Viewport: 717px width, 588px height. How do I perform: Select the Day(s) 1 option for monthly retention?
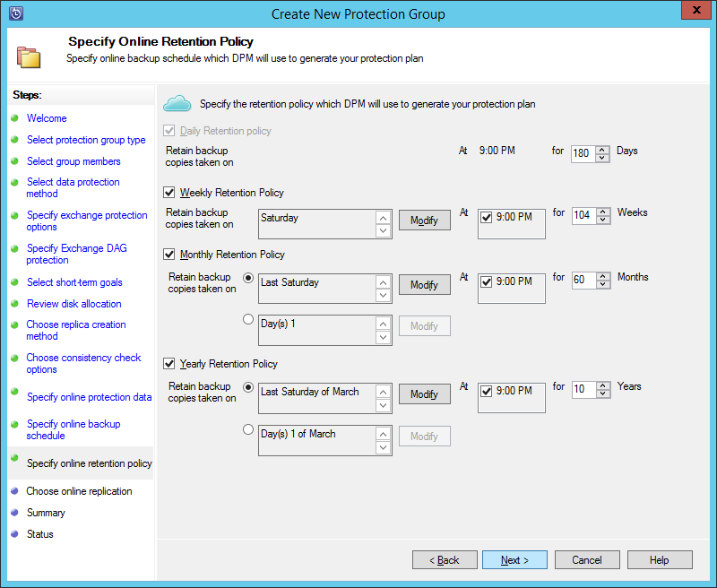[248, 319]
